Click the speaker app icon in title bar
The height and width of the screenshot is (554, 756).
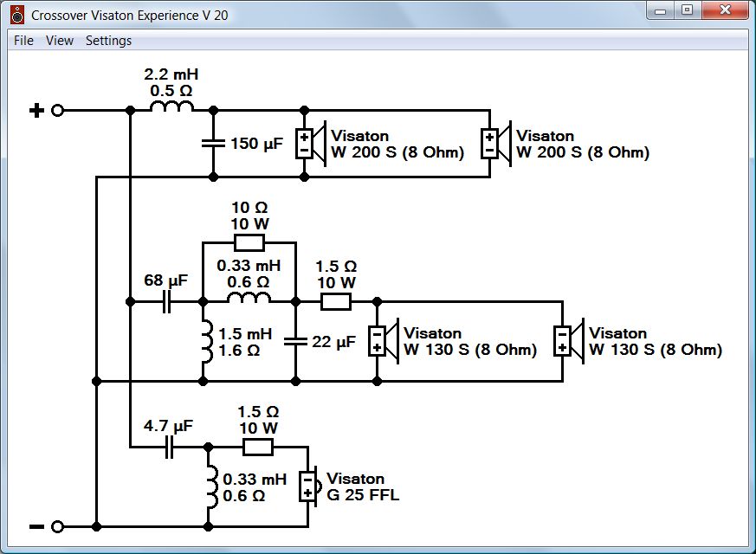[17, 16]
